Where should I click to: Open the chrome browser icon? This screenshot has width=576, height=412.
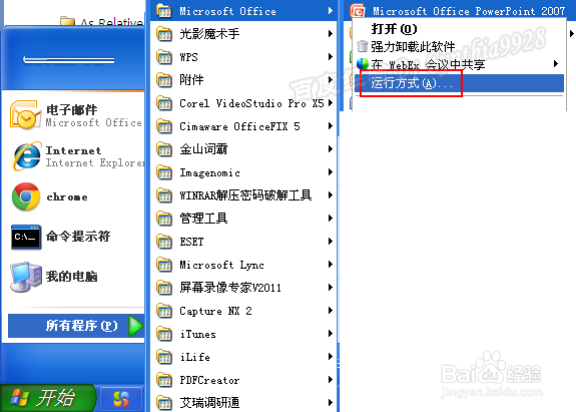pos(26,196)
